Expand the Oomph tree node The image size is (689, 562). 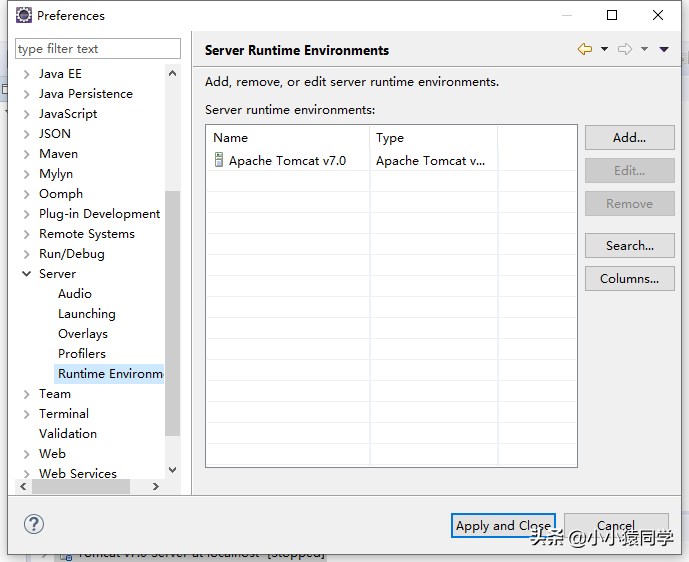click(27, 194)
